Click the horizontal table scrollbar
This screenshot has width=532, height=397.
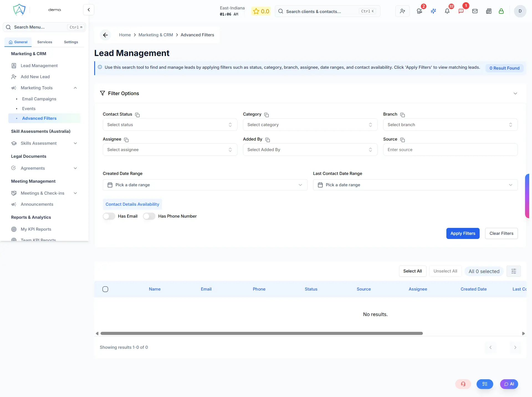pos(261,334)
